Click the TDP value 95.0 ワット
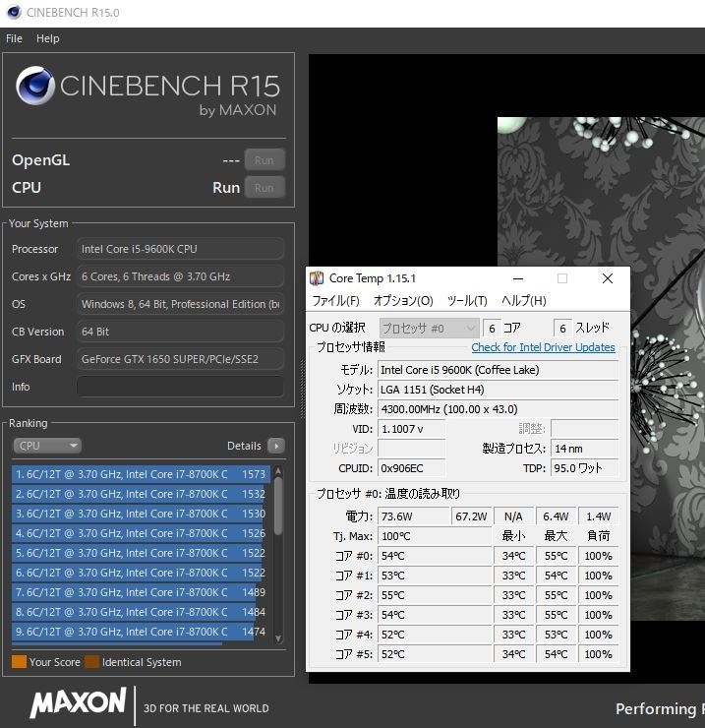 584,468
